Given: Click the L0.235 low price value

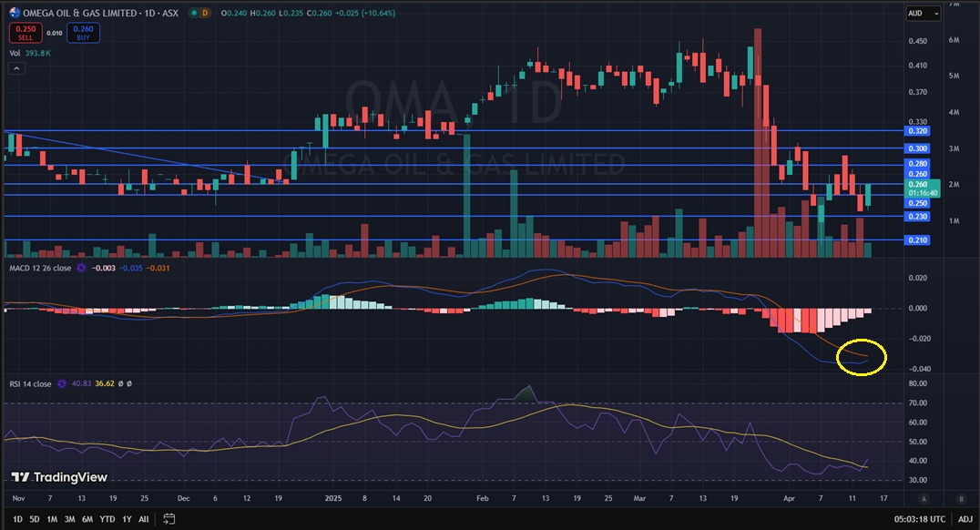Looking at the screenshot, I should [291, 13].
